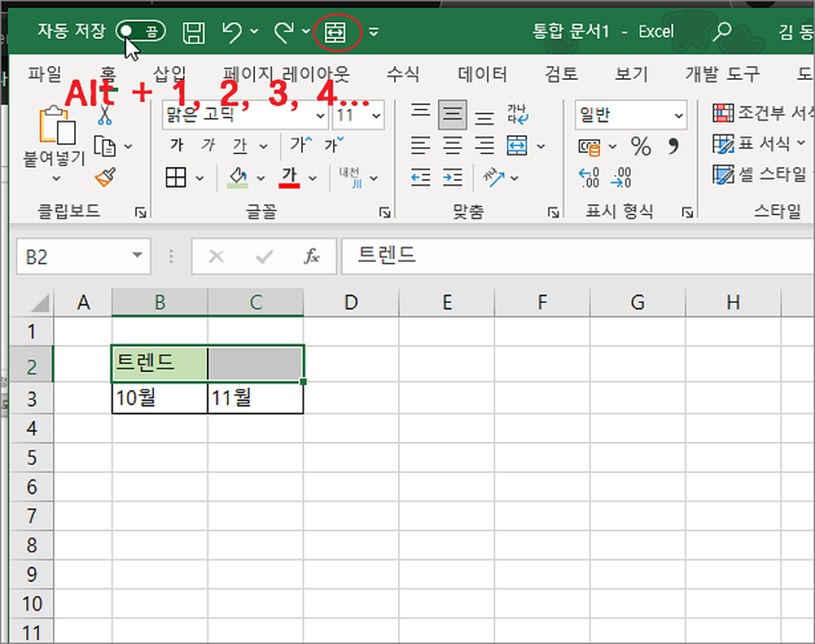
Task: Click Increase Font Size icon
Action: pyautogui.click(x=301, y=145)
